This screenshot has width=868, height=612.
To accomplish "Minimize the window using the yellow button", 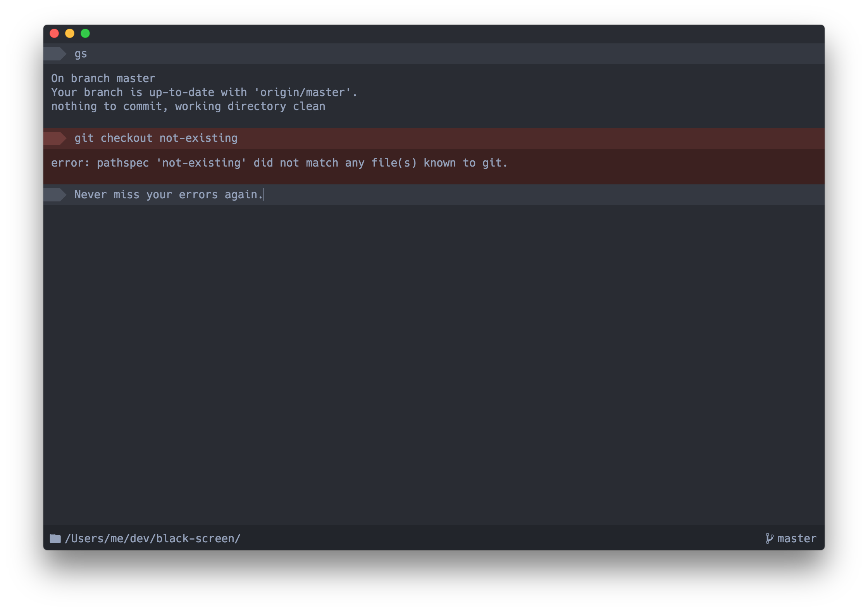I will click(x=70, y=34).
